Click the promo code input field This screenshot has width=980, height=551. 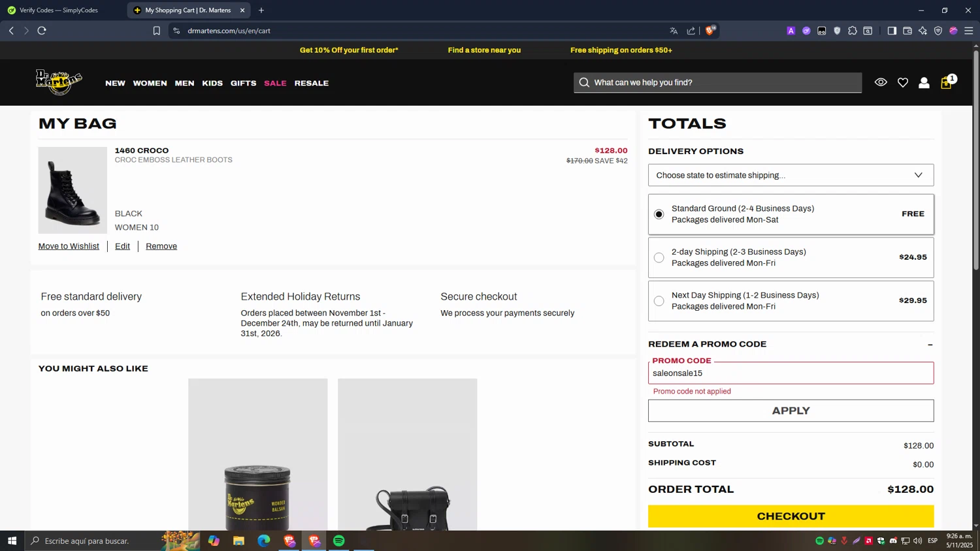tap(791, 373)
